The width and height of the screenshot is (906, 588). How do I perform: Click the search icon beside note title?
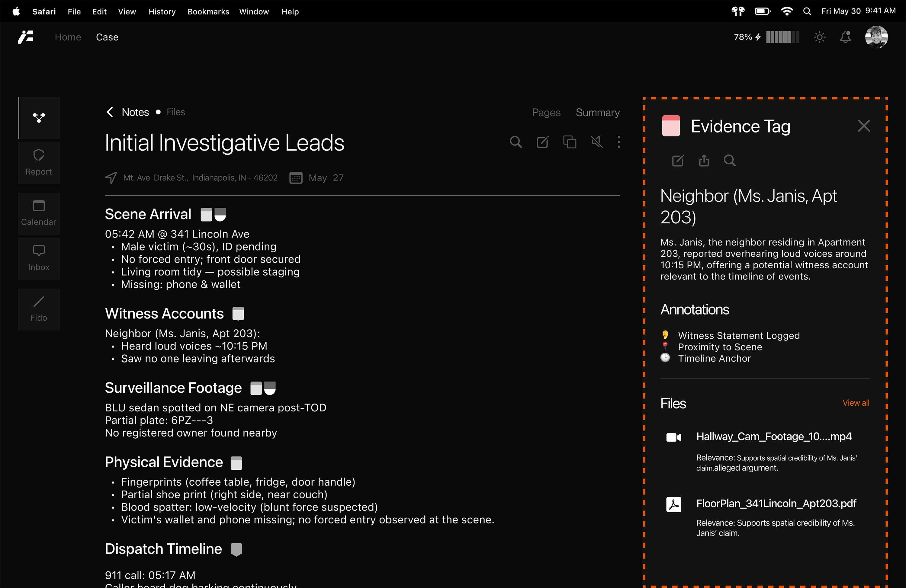(x=516, y=142)
